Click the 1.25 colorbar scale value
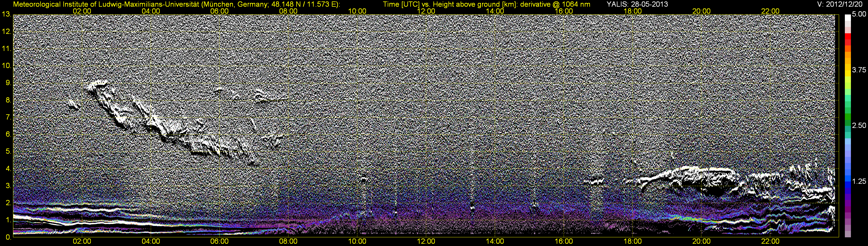The width and height of the screenshot is (868, 246). point(858,181)
